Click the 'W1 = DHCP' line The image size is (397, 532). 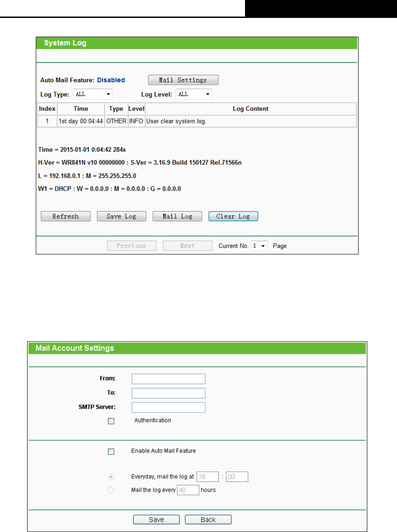110,189
